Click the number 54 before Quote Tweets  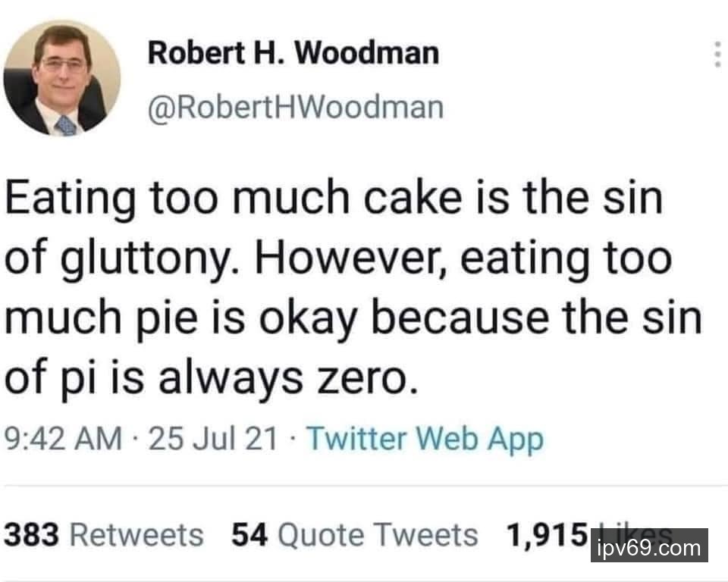point(249,535)
